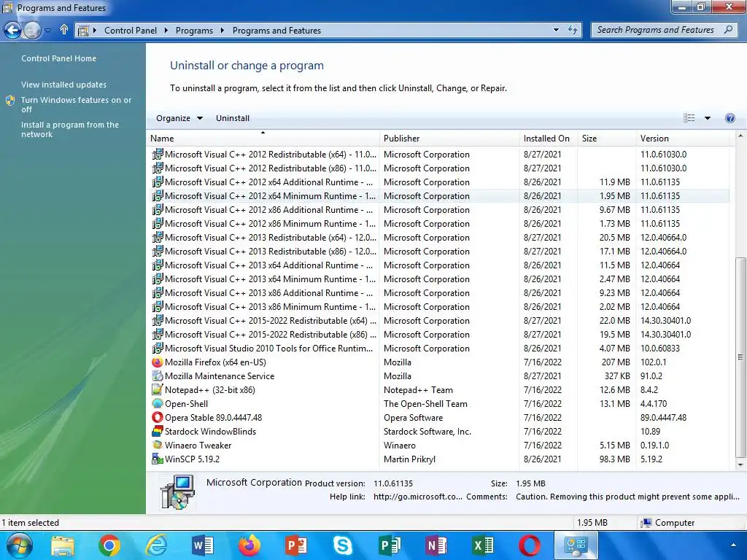
Task: Open Control Panel Home link
Action: [58, 58]
